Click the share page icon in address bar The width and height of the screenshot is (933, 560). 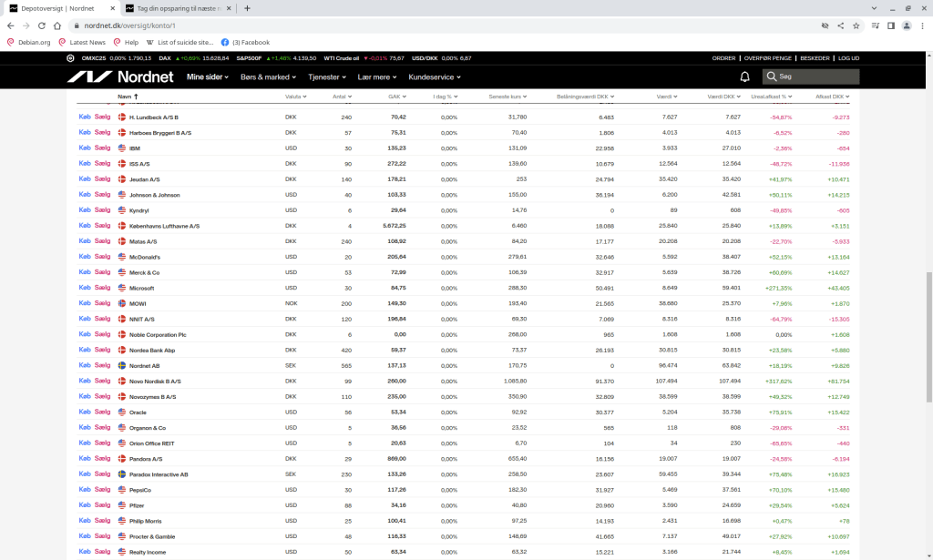tap(840, 25)
